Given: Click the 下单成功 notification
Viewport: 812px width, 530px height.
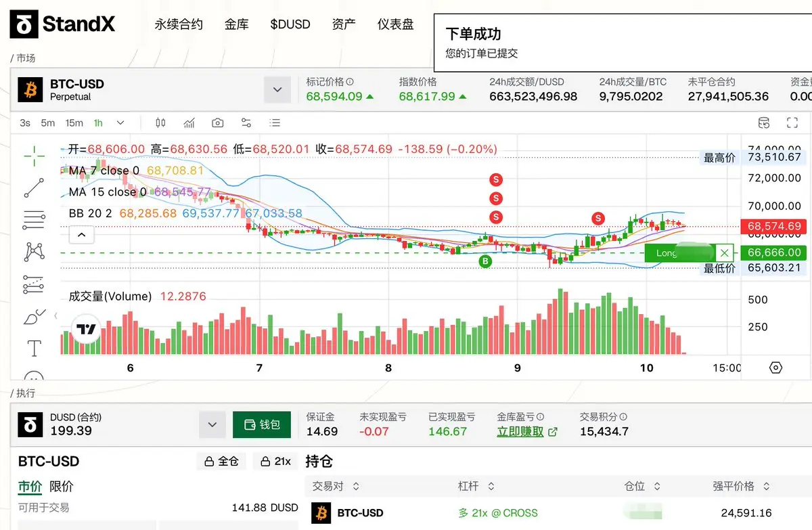Looking at the screenshot, I should [623, 42].
